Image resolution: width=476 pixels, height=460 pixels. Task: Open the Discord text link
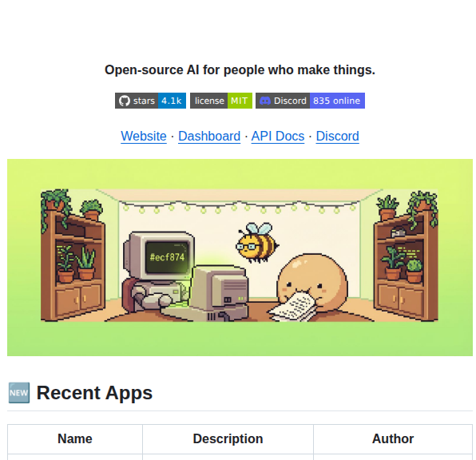point(337,136)
